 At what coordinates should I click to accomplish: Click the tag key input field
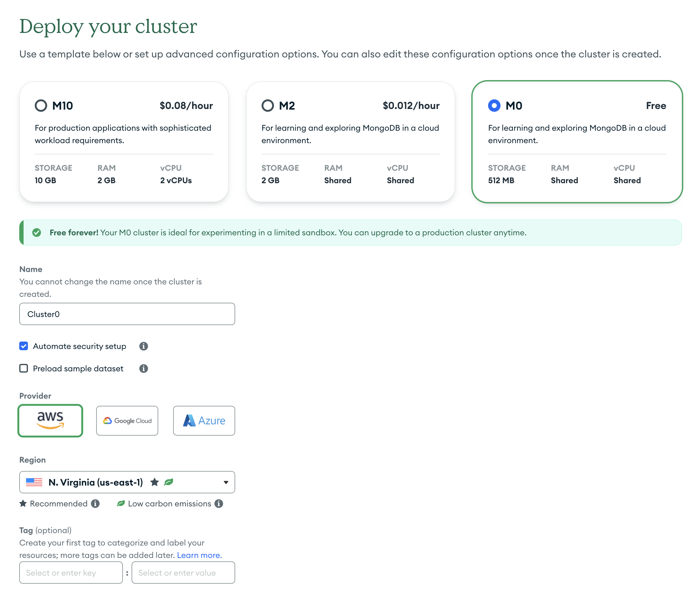point(71,573)
